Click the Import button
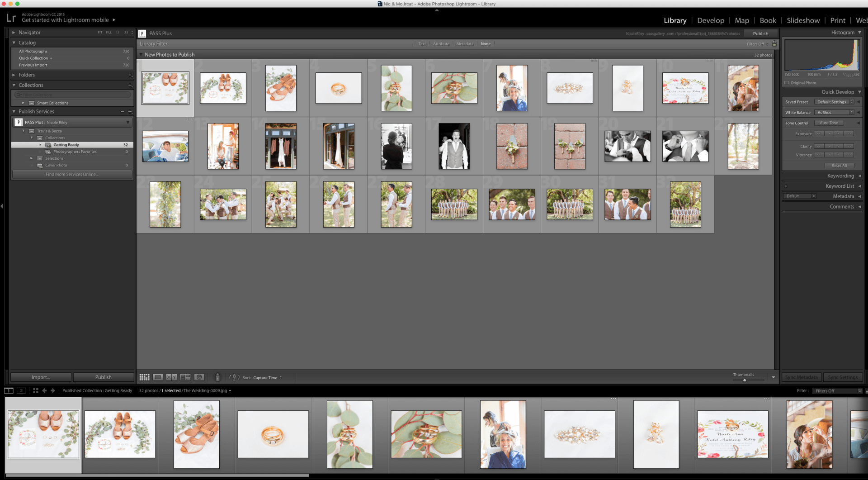The width and height of the screenshot is (868, 480). pyautogui.click(x=41, y=377)
